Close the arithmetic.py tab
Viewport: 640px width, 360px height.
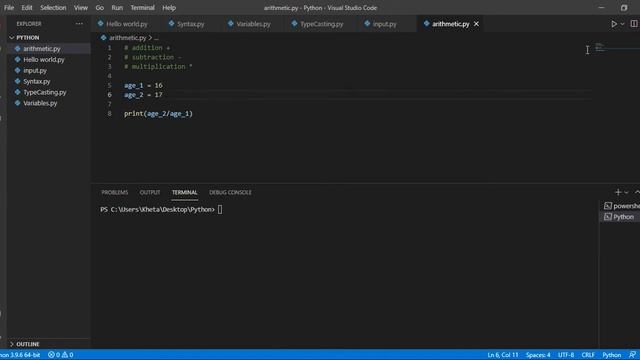tap(476, 24)
